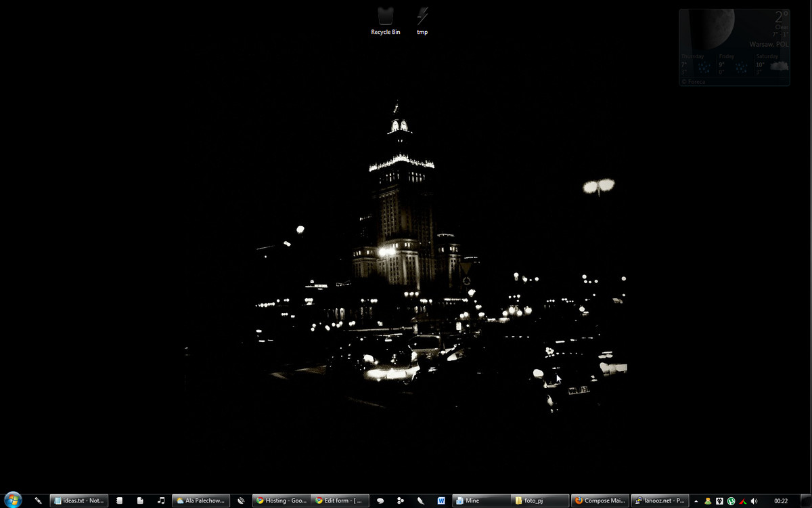812x508 pixels.
Task: Click the taskbar clock showing 00:22
Action: click(781, 501)
